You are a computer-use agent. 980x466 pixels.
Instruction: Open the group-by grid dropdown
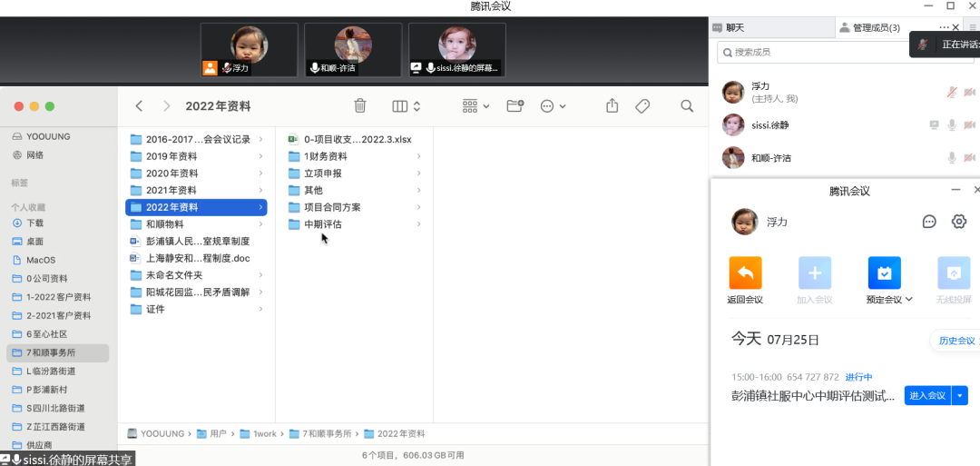[475, 106]
